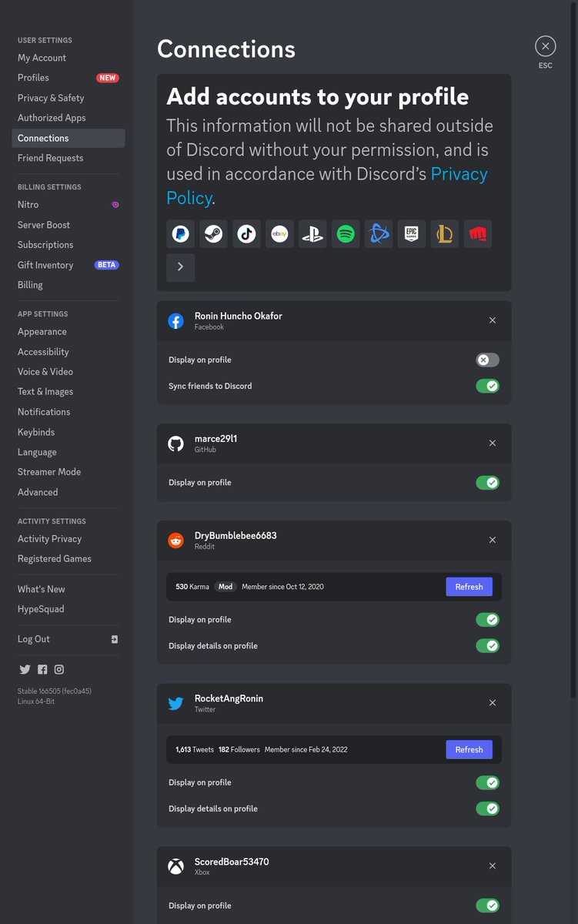Open Text & Images settings
Image resolution: width=578 pixels, height=924 pixels.
click(68, 392)
